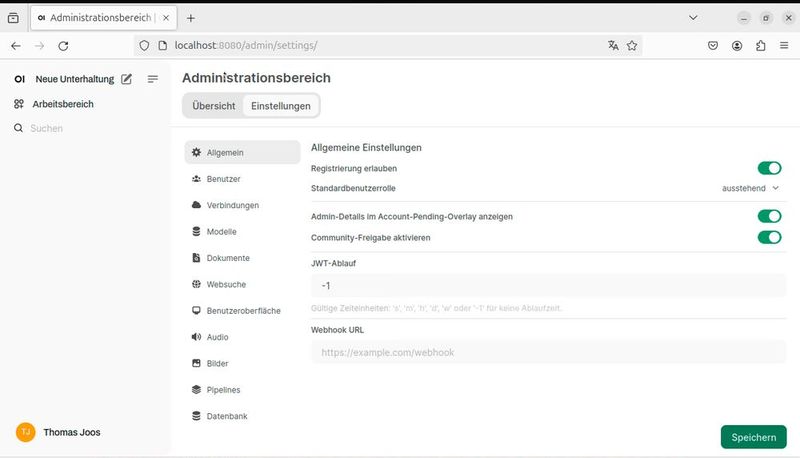Open Arbeitsbereich workspace icon in sidebar
The width and height of the screenshot is (800, 458).
[x=19, y=104]
